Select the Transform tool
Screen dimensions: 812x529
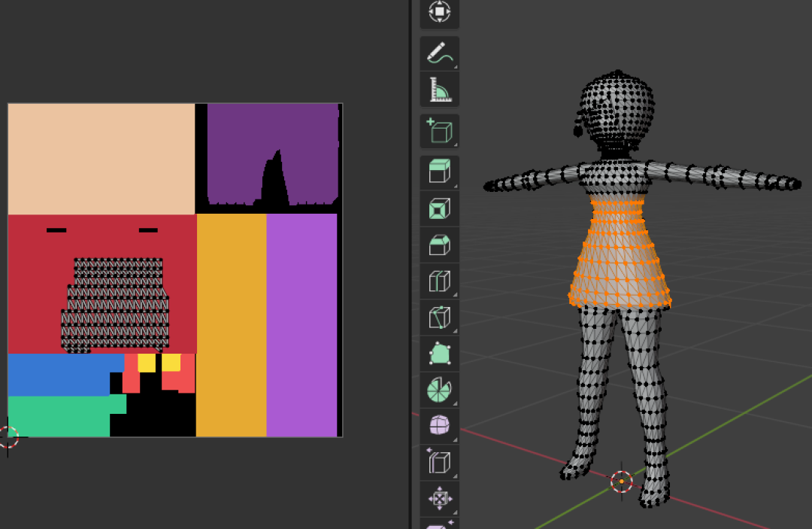439,13
